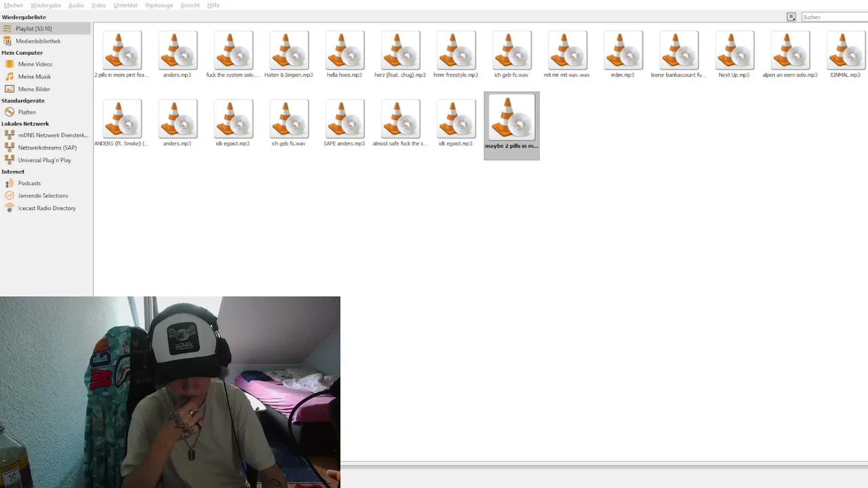Open the Werkzeuge menu

[x=159, y=5]
